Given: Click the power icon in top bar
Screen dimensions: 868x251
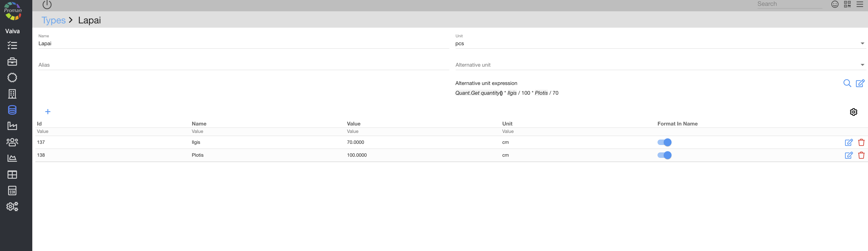Looking at the screenshot, I should coord(47,4).
